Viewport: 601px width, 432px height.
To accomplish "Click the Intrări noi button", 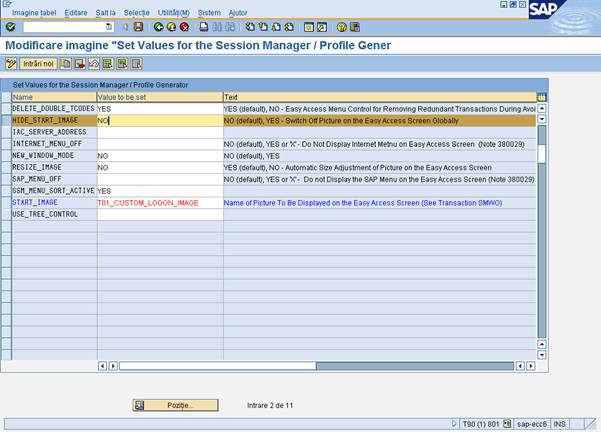I will 38,64.
